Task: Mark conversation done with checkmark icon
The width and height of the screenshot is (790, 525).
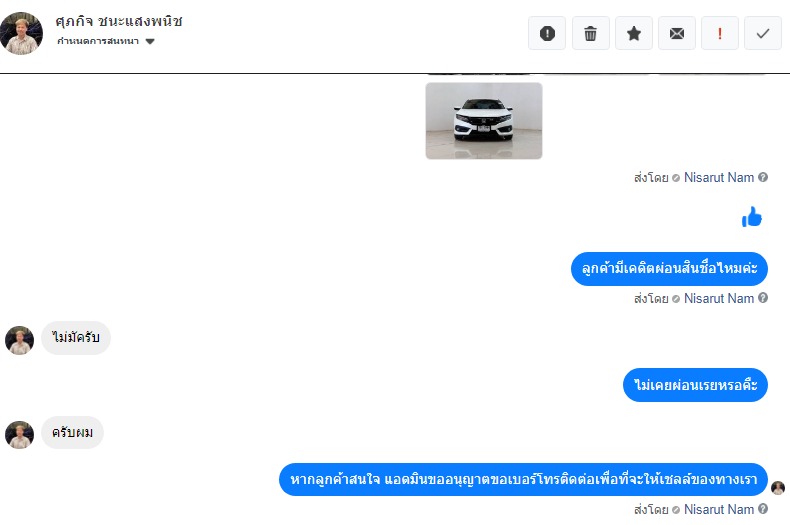Action: click(x=763, y=33)
